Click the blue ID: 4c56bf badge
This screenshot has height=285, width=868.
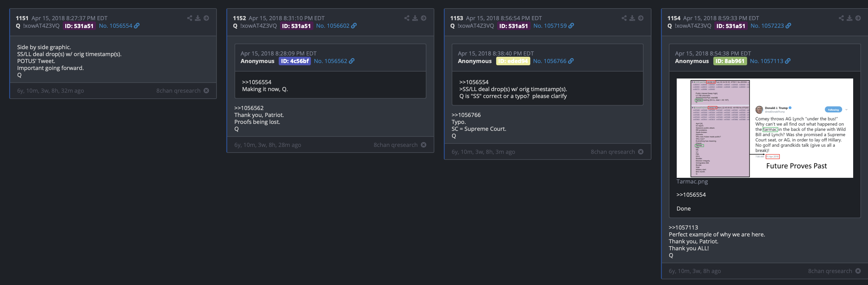pyautogui.click(x=295, y=61)
